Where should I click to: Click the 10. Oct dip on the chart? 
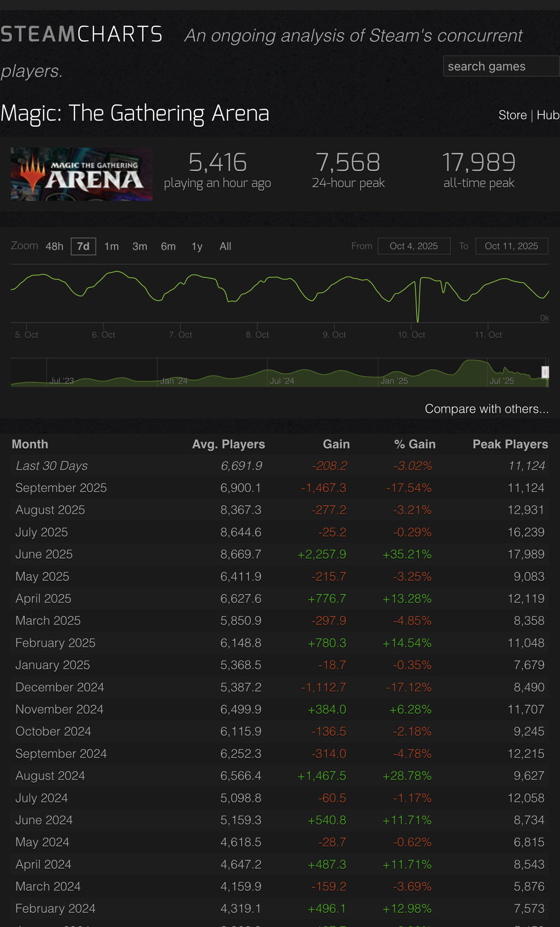pos(418,319)
